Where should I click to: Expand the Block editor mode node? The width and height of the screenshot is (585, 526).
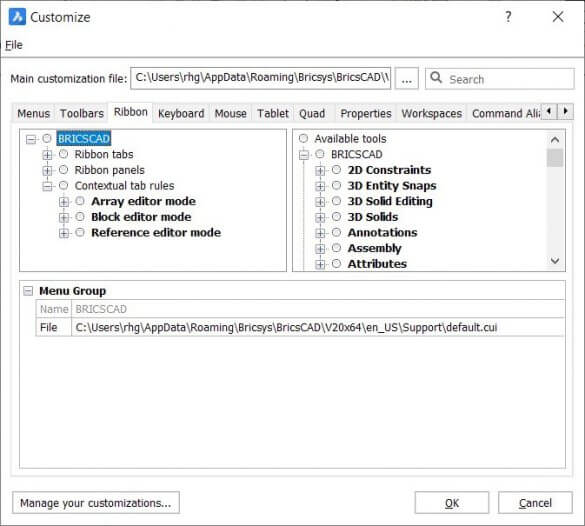pos(64,217)
